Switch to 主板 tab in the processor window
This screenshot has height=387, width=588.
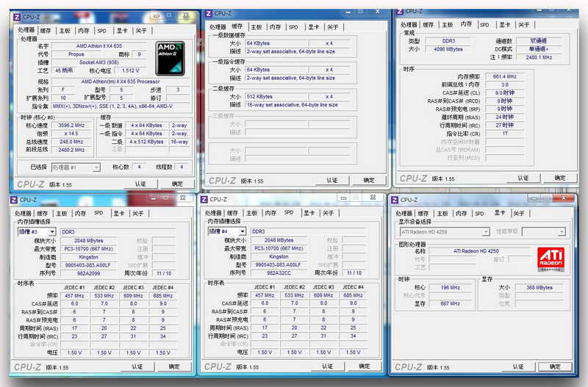tap(65, 31)
